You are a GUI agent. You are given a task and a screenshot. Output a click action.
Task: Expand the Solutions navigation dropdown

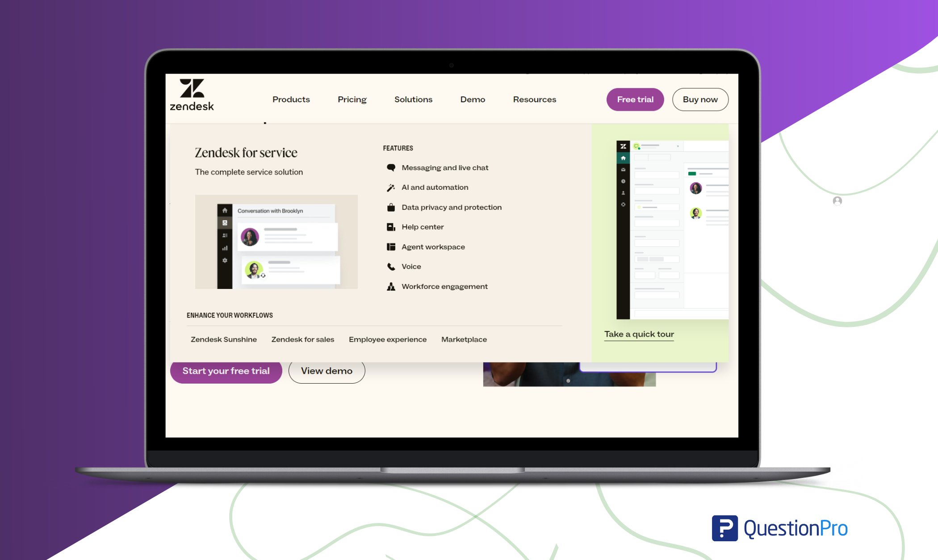click(x=413, y=99)
